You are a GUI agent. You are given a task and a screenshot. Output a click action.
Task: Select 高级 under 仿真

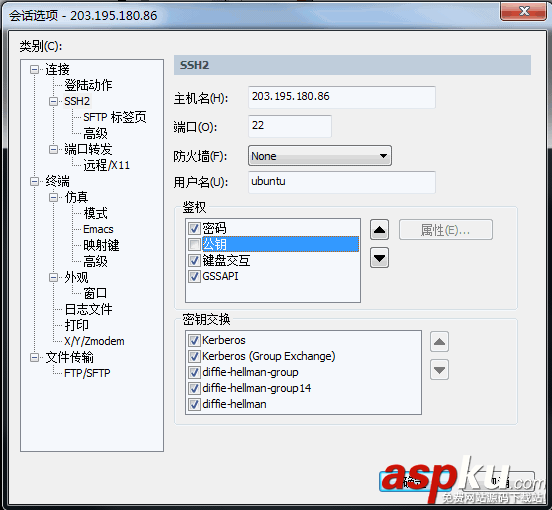coord(95,261)
